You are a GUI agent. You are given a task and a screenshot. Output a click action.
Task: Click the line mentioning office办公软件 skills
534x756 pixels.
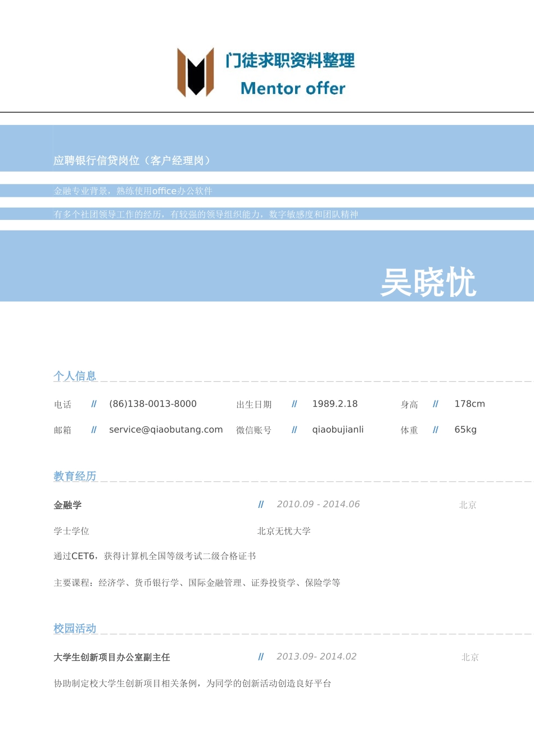click(133, 191)
